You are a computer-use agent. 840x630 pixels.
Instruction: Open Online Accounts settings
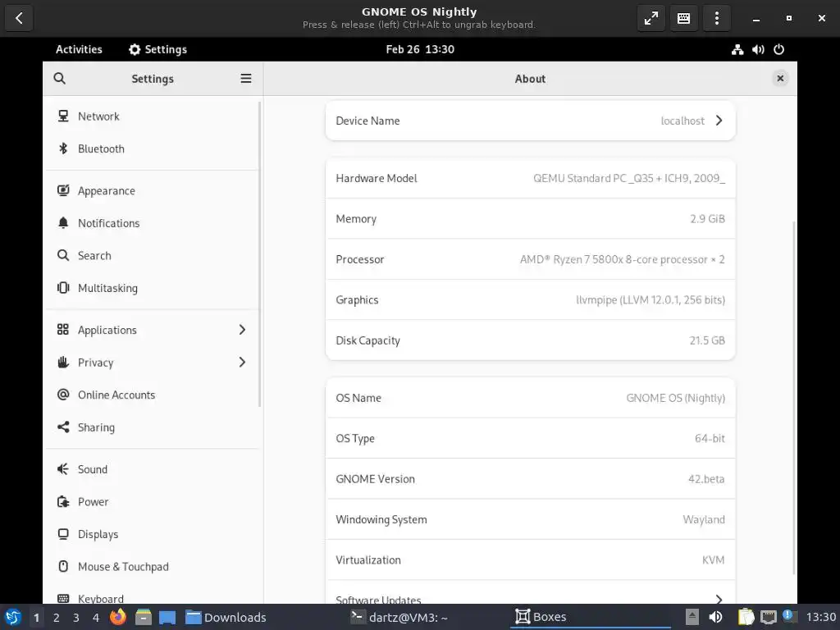coord(152,395)
